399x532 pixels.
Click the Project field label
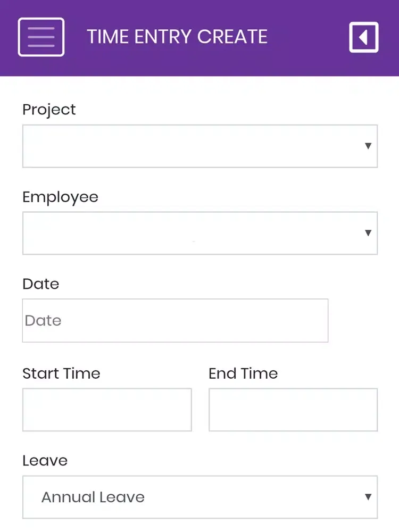(49, 110)
